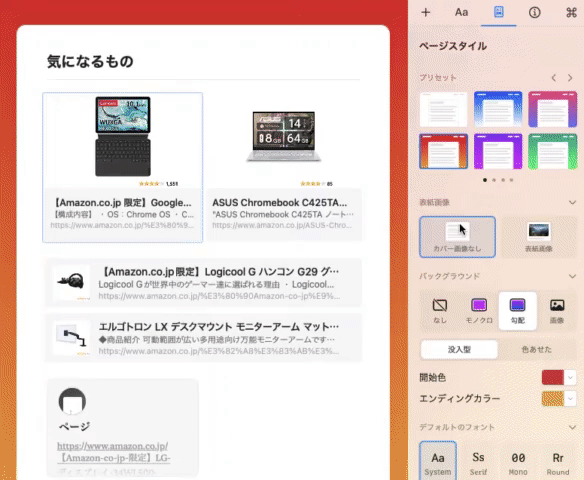Open 開始色 color dropdown arrow
The height and width of the screenshot is (480, 584).
570,378
